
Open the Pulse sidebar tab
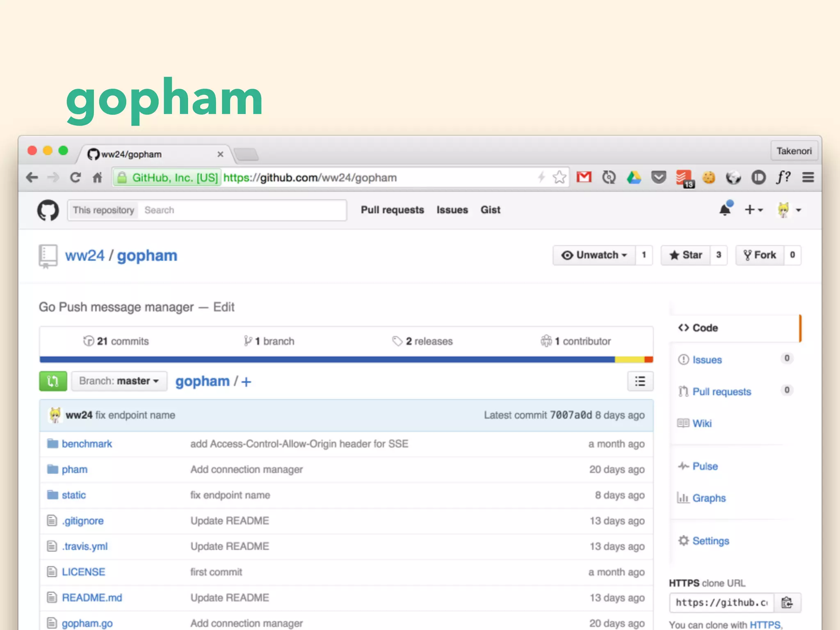click(x=698, y=466)
